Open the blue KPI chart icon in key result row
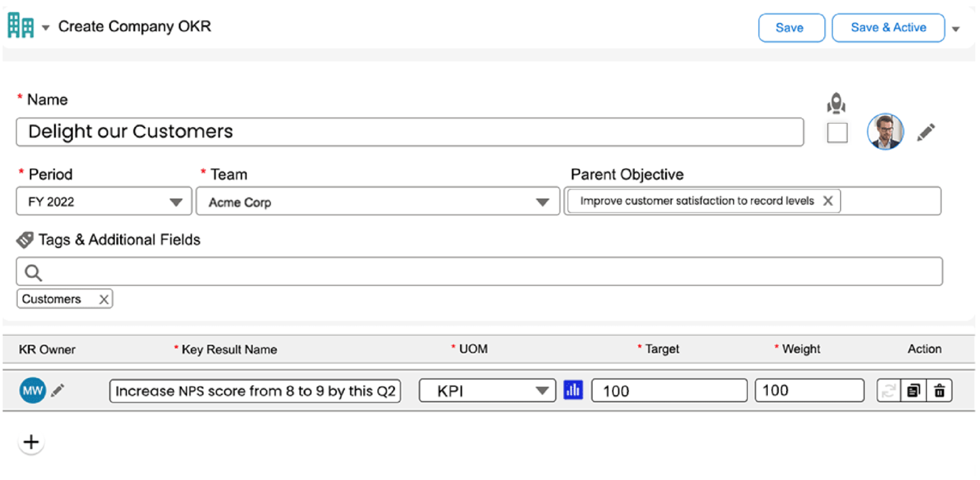980x480 pixels. pyautogui.click(x=573, y=390)
